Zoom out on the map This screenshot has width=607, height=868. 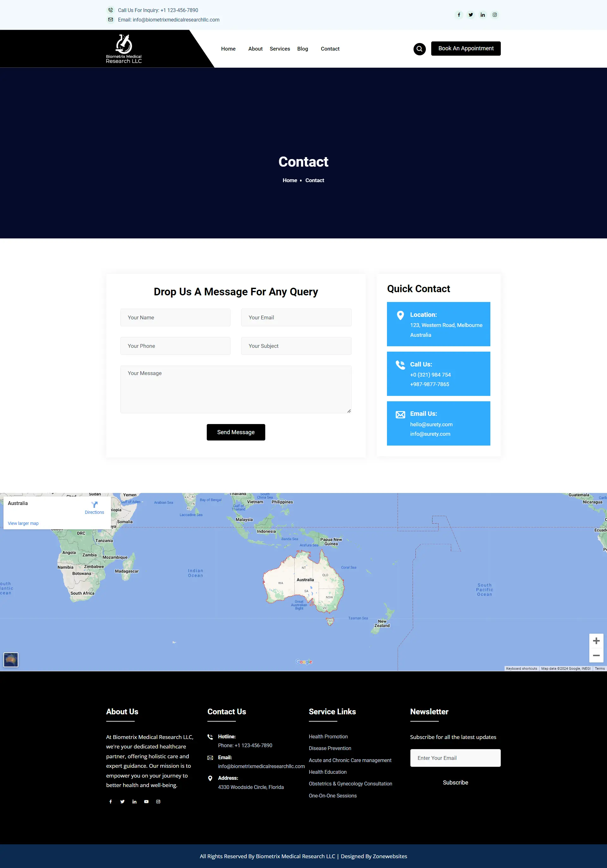tap(596, 656)
